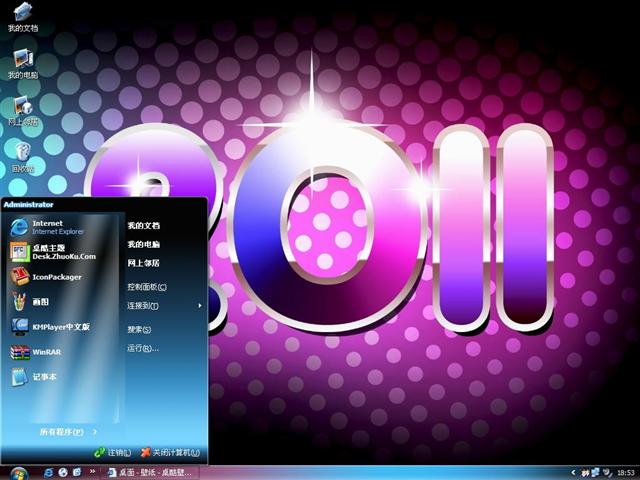Image resolution: width=640 pixels, height=480 pixels.
Task: Click the 连接到 submenu arrow
Action: click(x=200, y=305)
